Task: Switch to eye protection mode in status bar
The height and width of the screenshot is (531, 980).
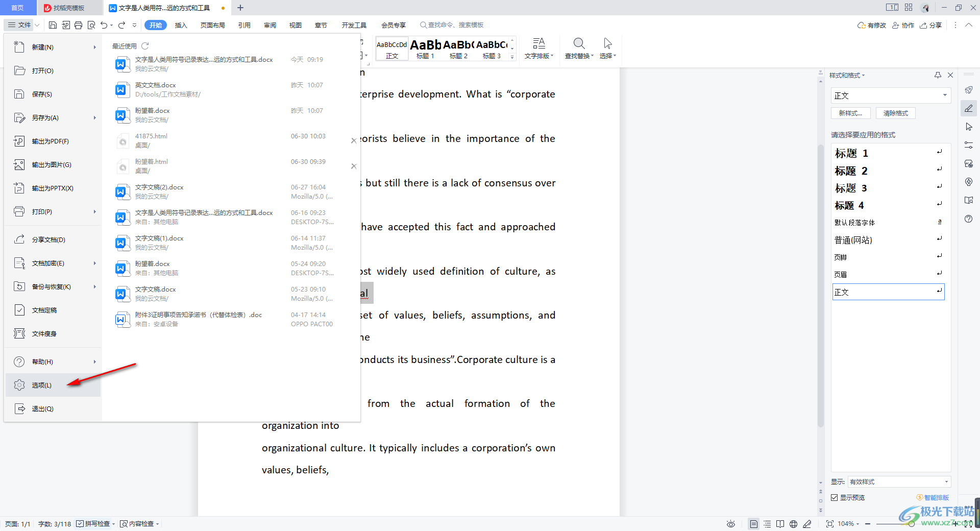Action: coord(731,524)
